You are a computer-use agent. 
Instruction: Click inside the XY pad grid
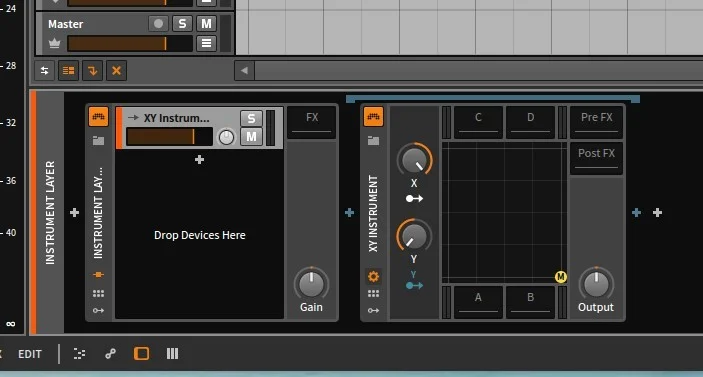[504, 212]
